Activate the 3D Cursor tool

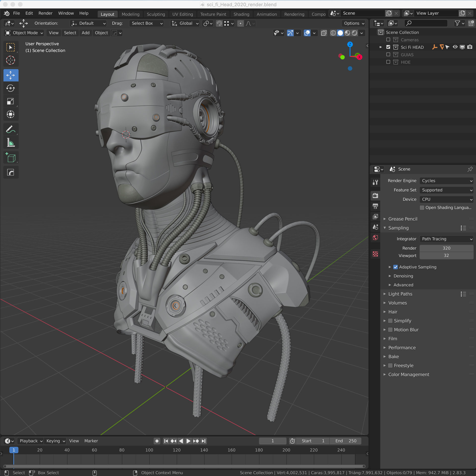pyautogui.click(x=11, y=60)
